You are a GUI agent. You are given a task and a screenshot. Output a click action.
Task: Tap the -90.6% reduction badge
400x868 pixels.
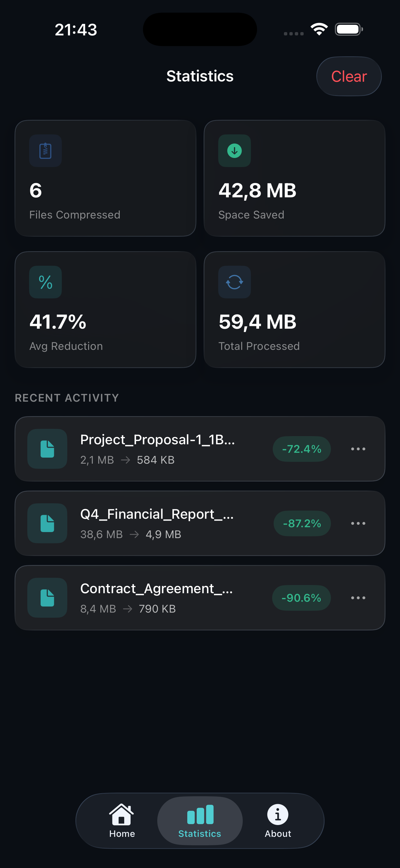(301, 598)
